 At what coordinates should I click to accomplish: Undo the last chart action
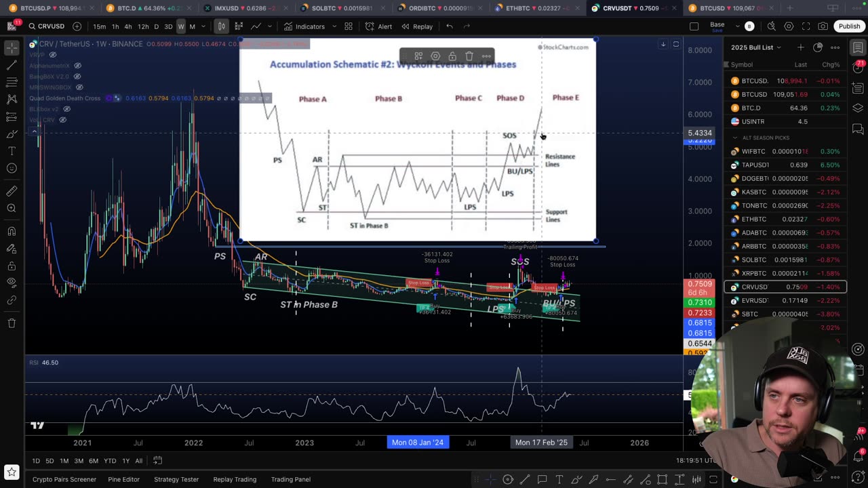click(x=450, y=26)
